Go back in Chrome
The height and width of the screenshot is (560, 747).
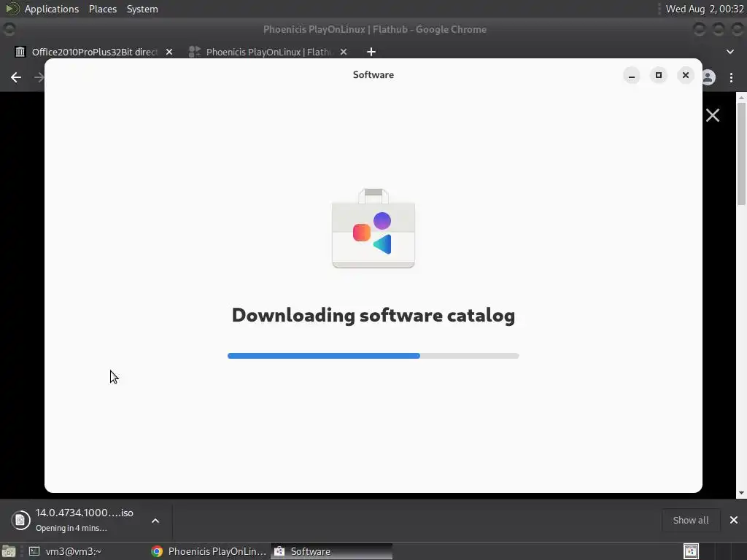[16, 77]
